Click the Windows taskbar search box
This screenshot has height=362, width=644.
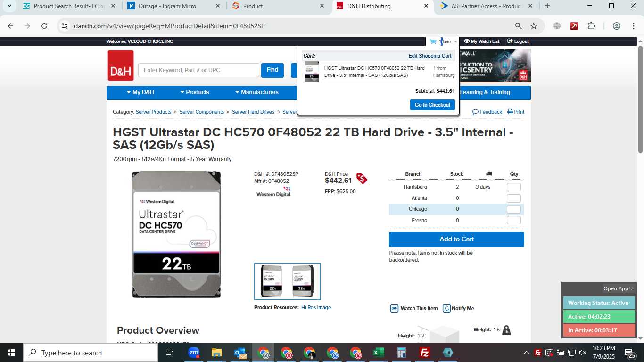[91, 353]
